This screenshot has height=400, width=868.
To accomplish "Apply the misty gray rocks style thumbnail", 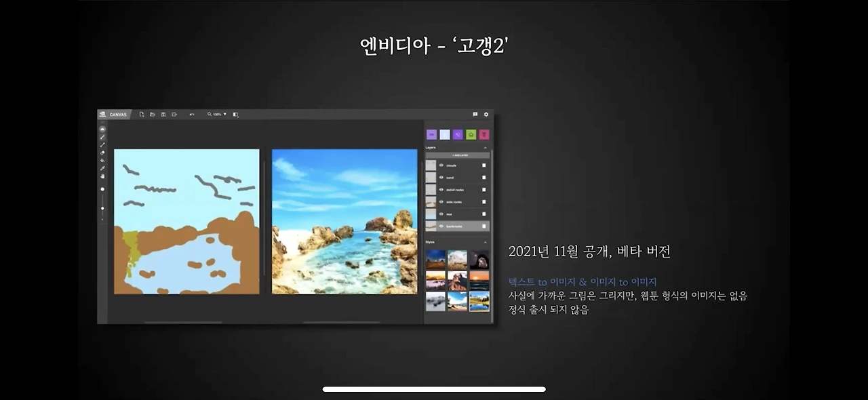I will tap(436, 301).
